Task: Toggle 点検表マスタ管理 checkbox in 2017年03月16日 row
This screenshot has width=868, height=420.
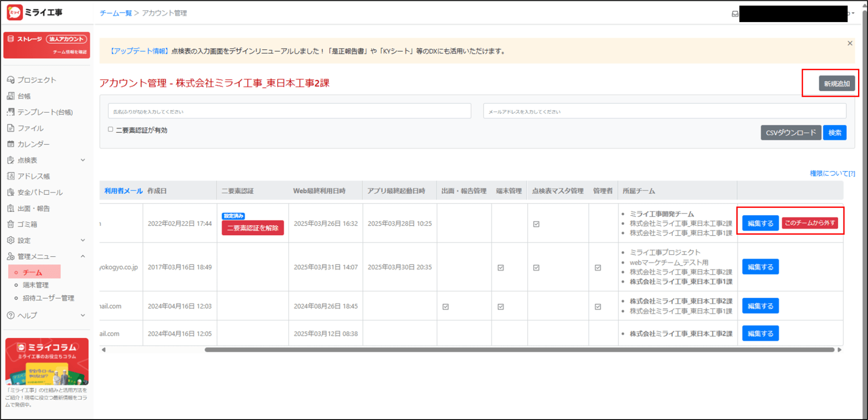Action: point(536,268)
